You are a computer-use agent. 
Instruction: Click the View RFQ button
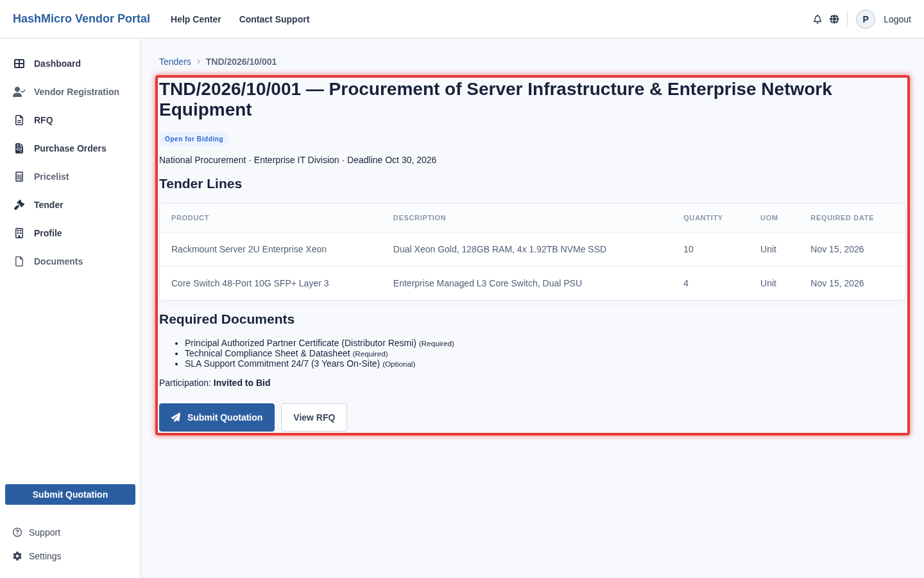[x=314, y=417]
